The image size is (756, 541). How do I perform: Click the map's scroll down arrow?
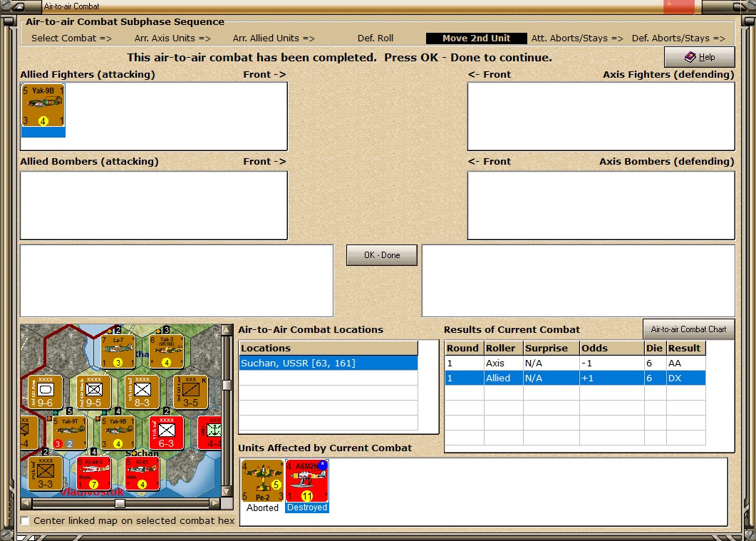pyautogui.click(x=226, y=492)
